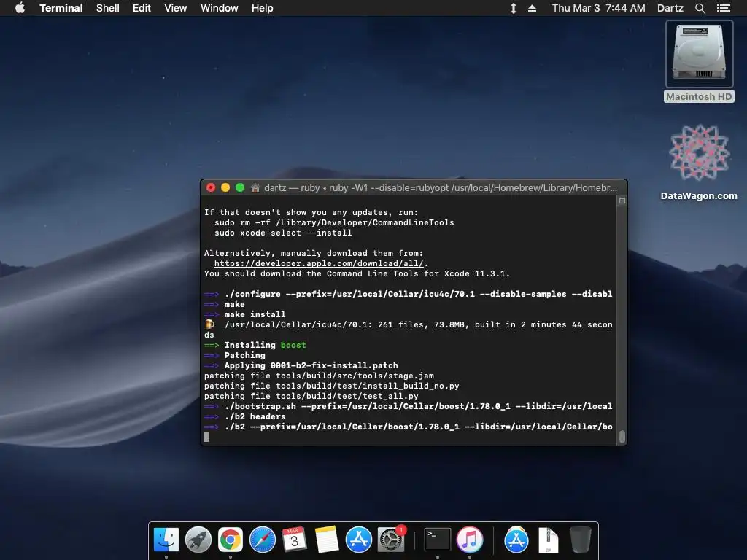Open System Preferences from the Dock
The width and height of the screenshot is (747, 560).
pos(391,540)
